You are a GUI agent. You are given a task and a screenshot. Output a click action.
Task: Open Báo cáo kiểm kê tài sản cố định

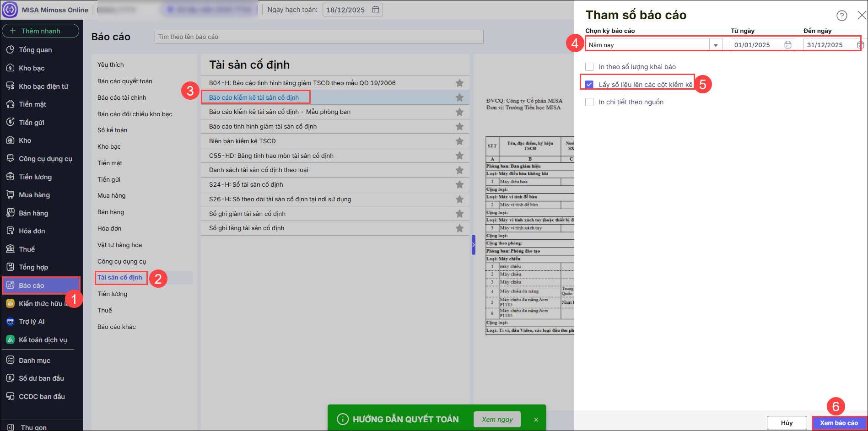[x=254, y=97]
